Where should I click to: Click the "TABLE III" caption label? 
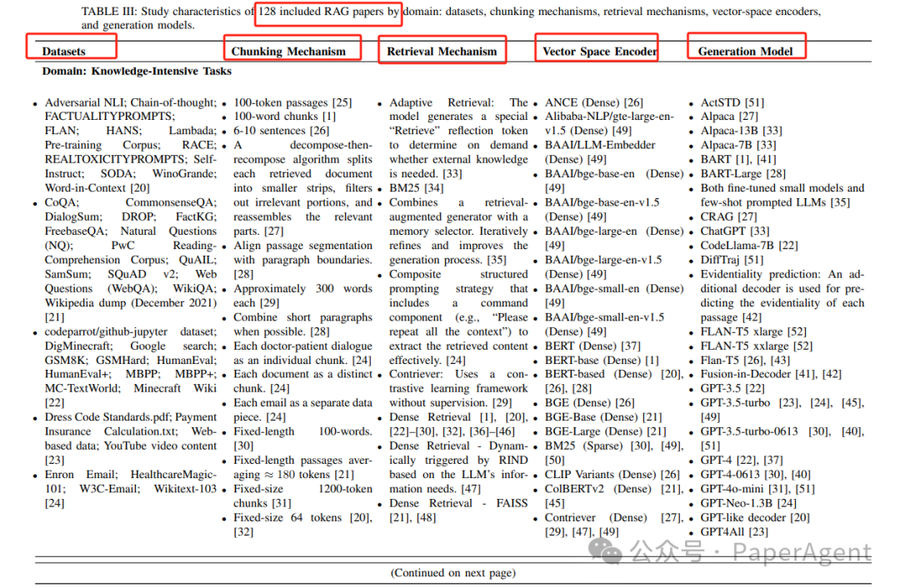107,12
